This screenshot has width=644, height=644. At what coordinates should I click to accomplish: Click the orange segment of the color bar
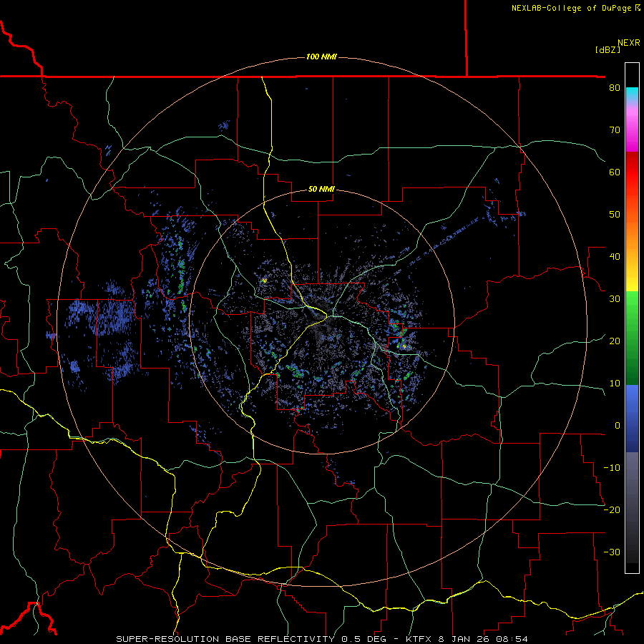pyautogui.click(x=632, y=232)
